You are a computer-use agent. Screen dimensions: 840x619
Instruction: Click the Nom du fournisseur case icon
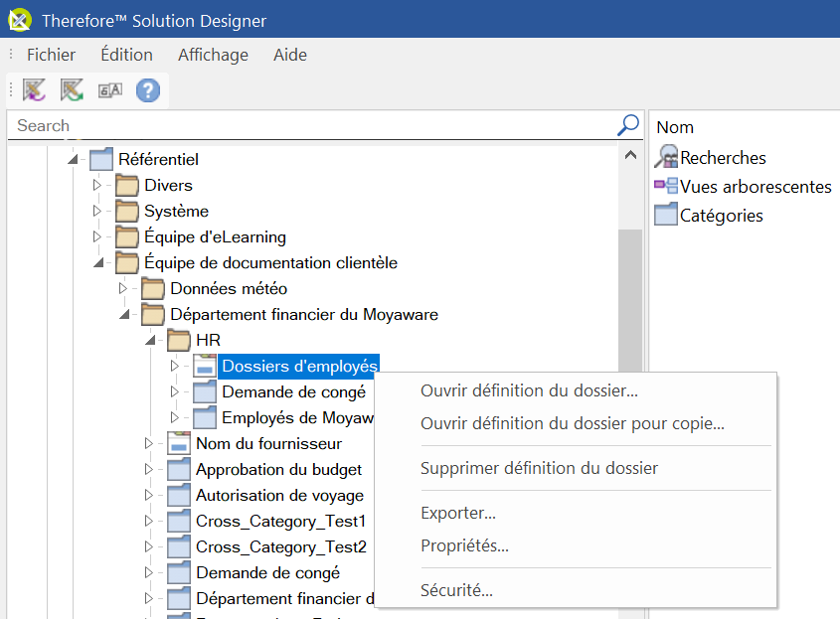179,443
